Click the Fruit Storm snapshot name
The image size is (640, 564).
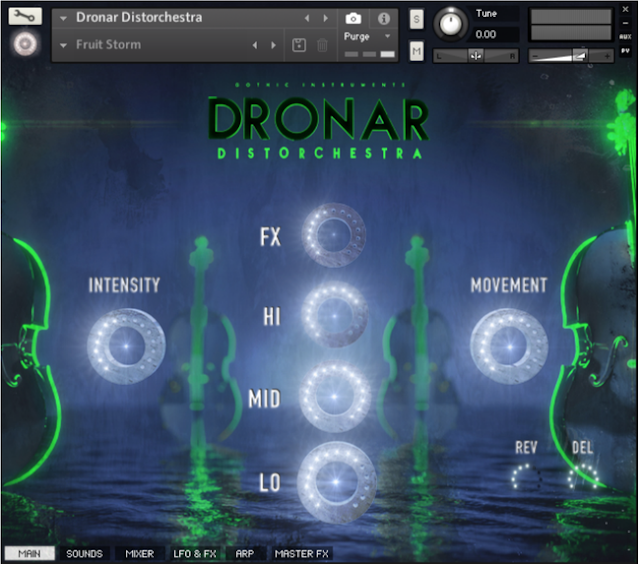pyautogui.click(x=109, y=44)
